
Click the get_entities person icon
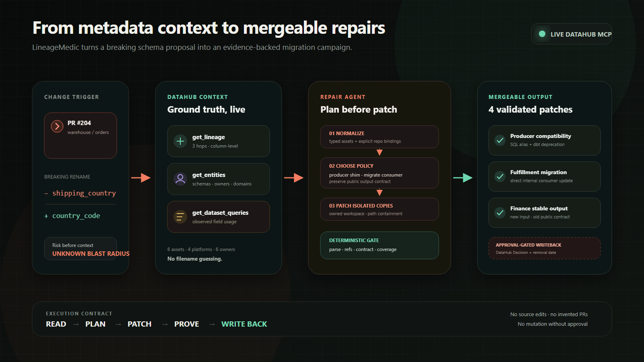pyautogui.click(x=180, y=179)
